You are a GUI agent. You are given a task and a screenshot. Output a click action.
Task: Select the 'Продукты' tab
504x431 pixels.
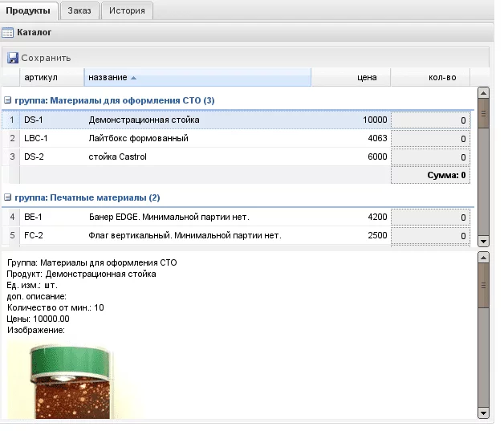tap(29, 10)
